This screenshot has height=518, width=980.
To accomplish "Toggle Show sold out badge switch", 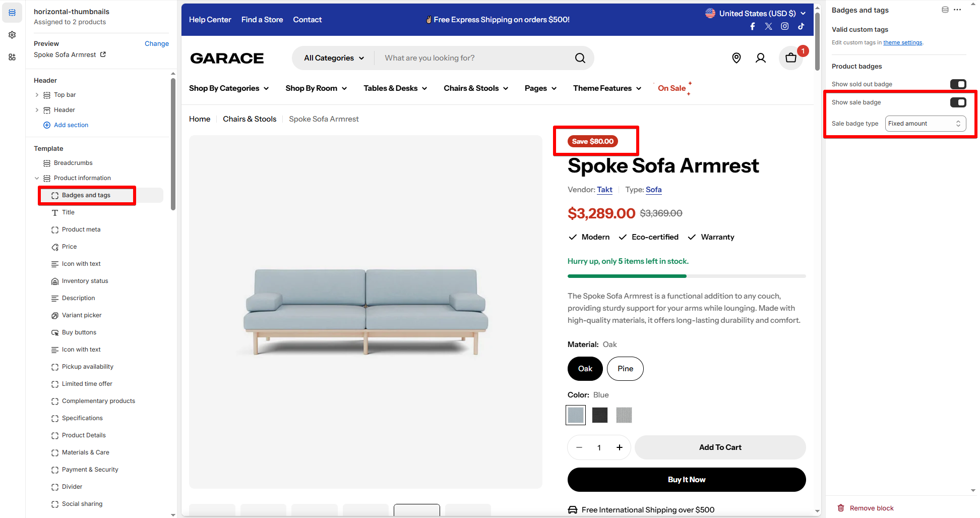I will click(x=958, y=84).
